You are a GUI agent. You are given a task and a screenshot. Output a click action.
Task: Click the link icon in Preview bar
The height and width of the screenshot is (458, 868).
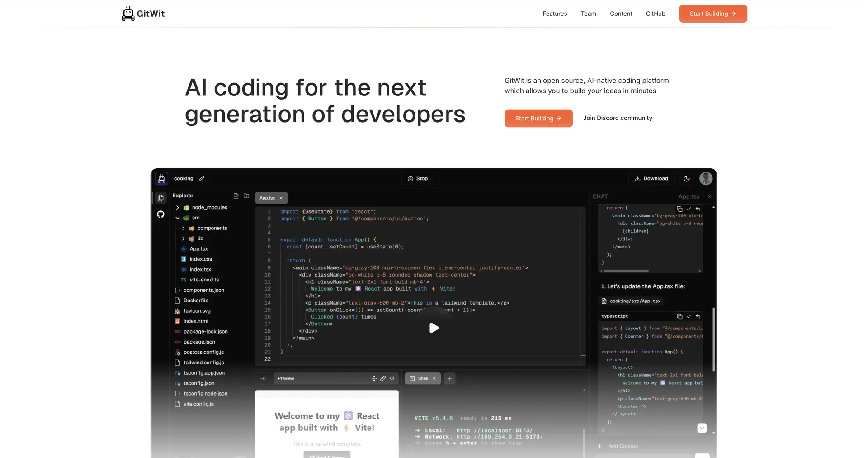[383, 378]
